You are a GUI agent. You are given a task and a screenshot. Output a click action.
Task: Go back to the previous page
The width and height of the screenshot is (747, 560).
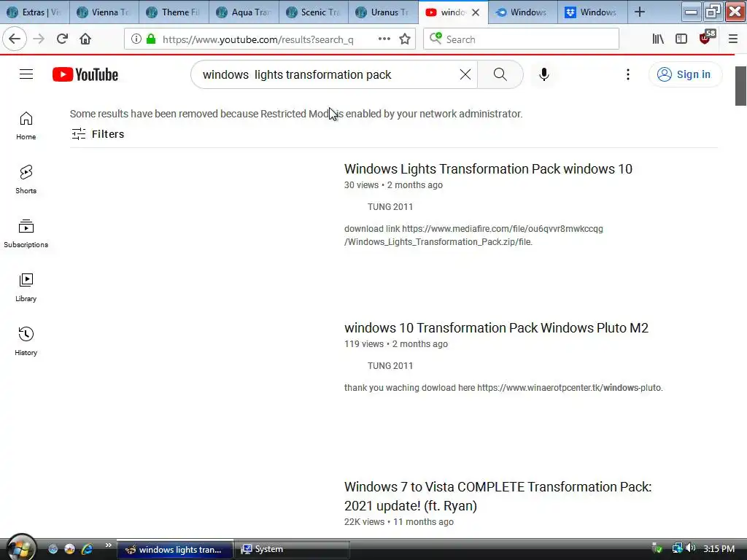(15, 39)
